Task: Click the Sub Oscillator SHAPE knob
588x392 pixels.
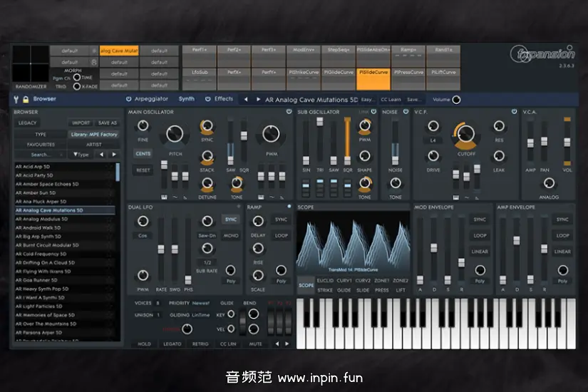Action: coord(364,156)
